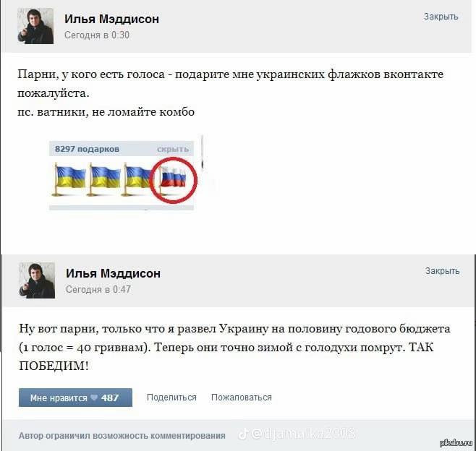This screenshot has height=451, width=476.
Task: Click the «Сегодня в 0:30» timestamp
Action: (97, 35)
